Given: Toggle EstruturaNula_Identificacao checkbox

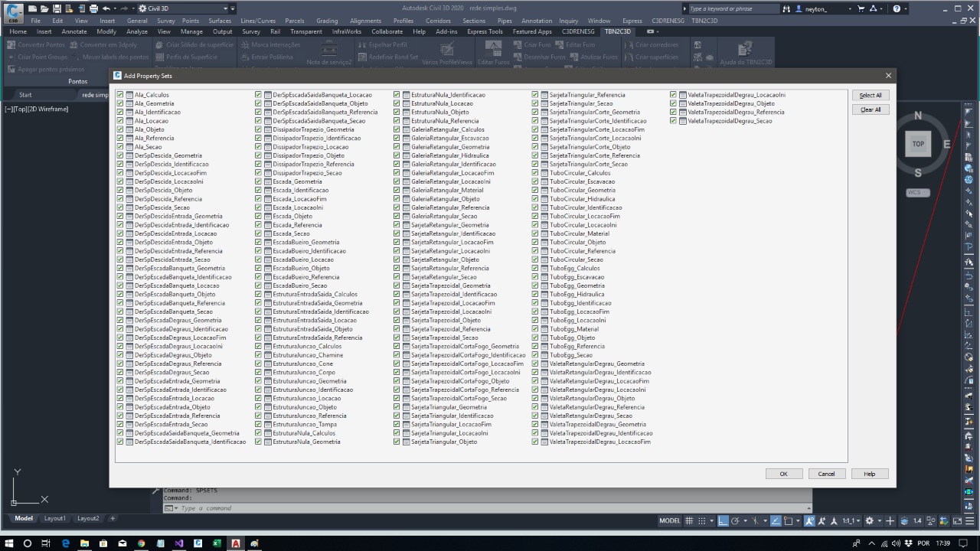Looking at the screenshot, I should (397, 95).
